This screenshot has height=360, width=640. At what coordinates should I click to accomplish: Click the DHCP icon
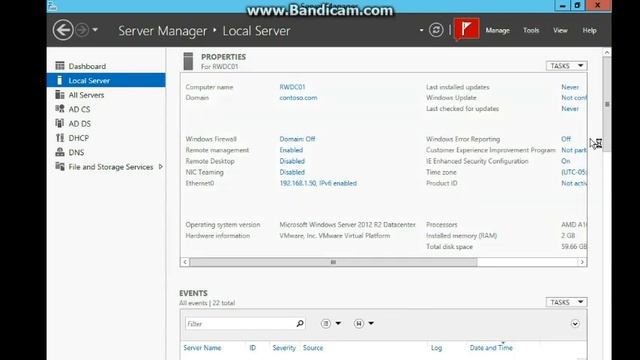click(x=60, y=138)
